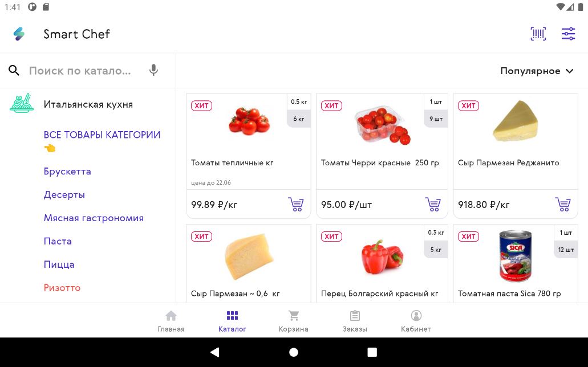Tap the voice search microphone
The height and width of the screenshot is (367, 588).
153,71
